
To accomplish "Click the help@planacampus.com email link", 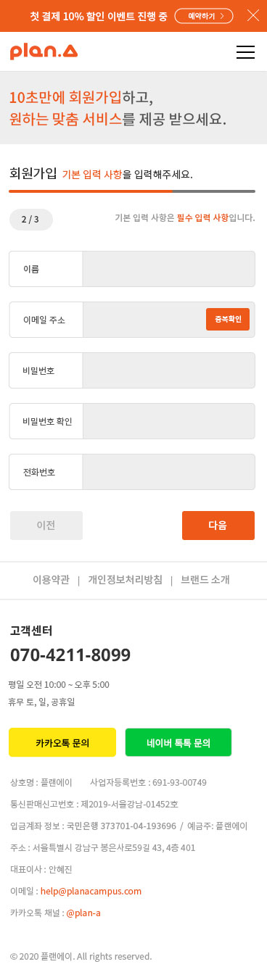I will (91, 891).
